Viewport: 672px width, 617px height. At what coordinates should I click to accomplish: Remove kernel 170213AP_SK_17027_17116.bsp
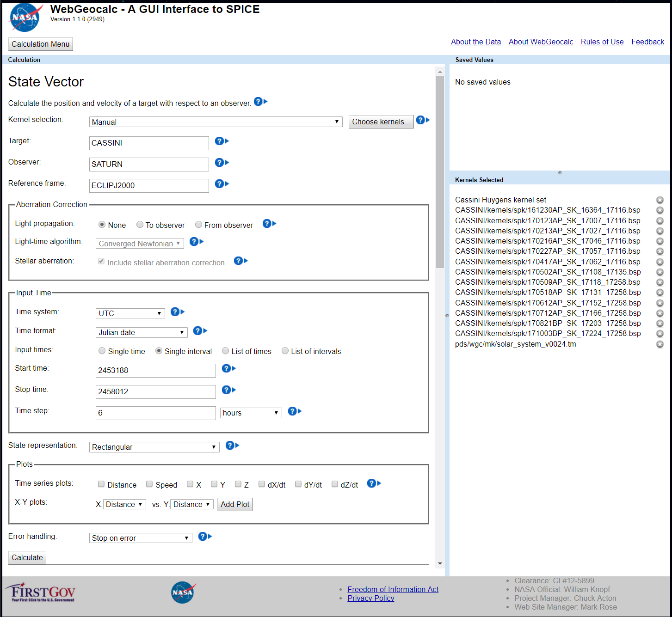[x=660, y=231]
